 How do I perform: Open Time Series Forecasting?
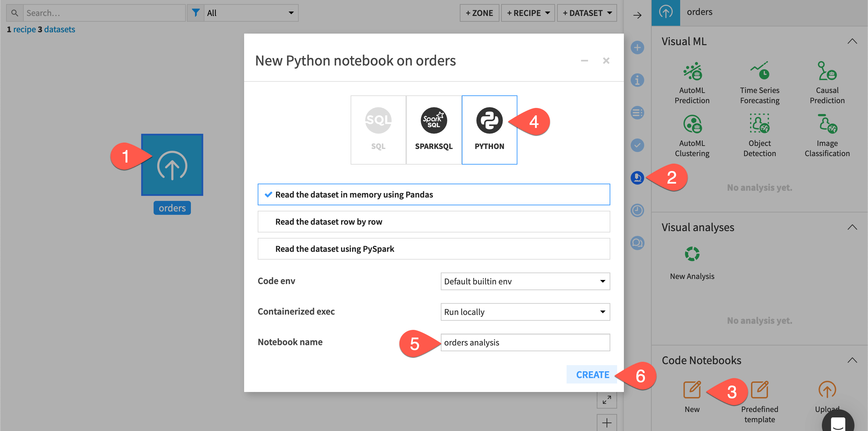[x=759, y=81]
